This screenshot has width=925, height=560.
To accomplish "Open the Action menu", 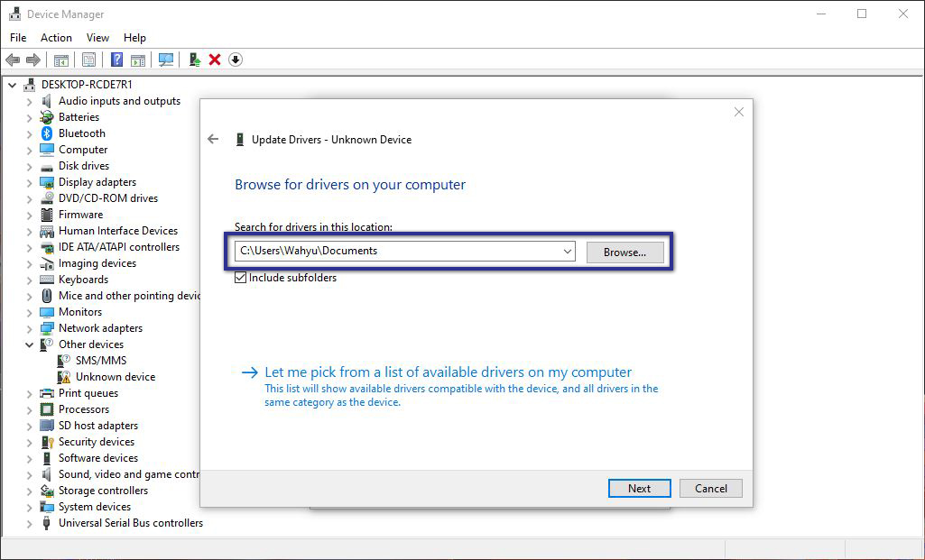I will (56, 38).
